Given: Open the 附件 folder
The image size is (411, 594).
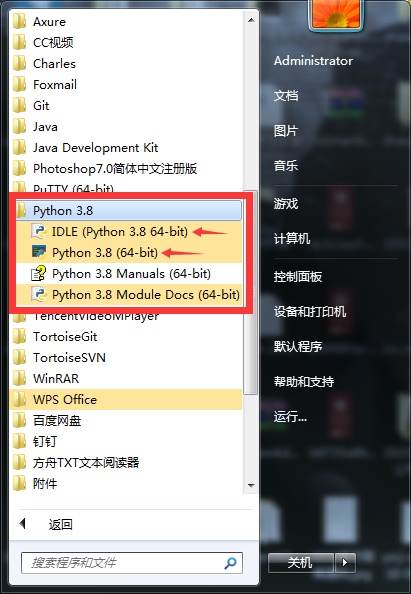Looking at the screenshot, I should point(126,483).
